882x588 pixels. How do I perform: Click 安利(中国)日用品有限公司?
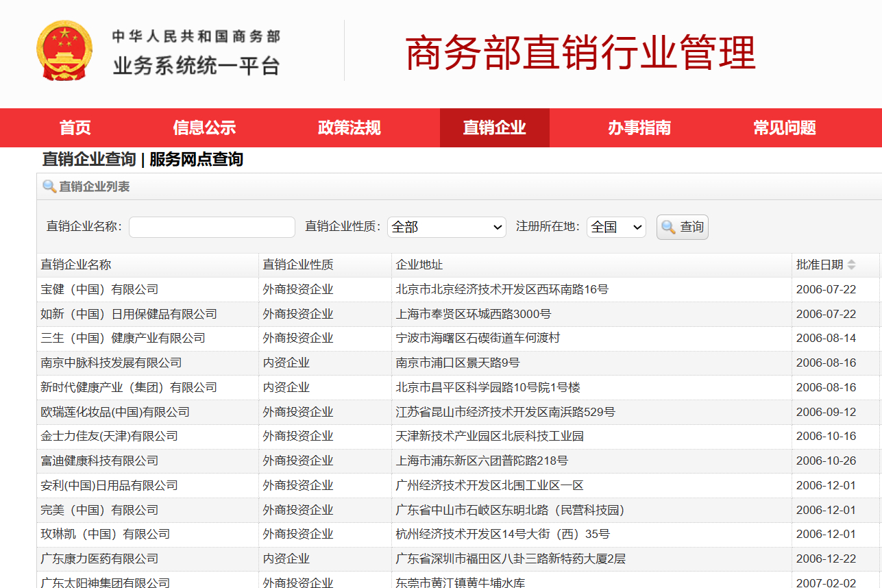(110, 485)
